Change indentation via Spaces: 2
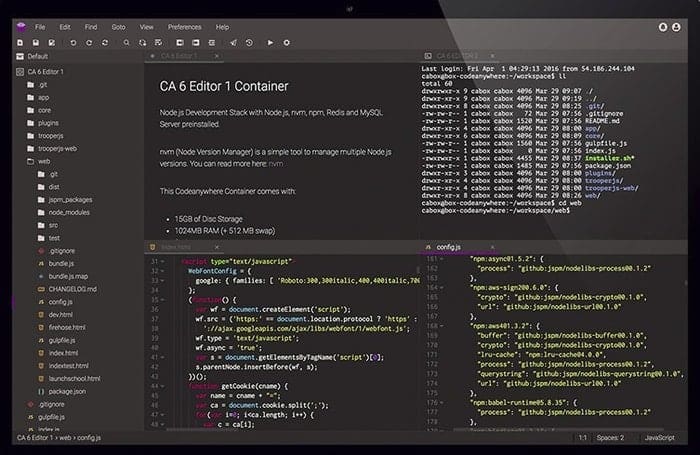 pos(610,438)
